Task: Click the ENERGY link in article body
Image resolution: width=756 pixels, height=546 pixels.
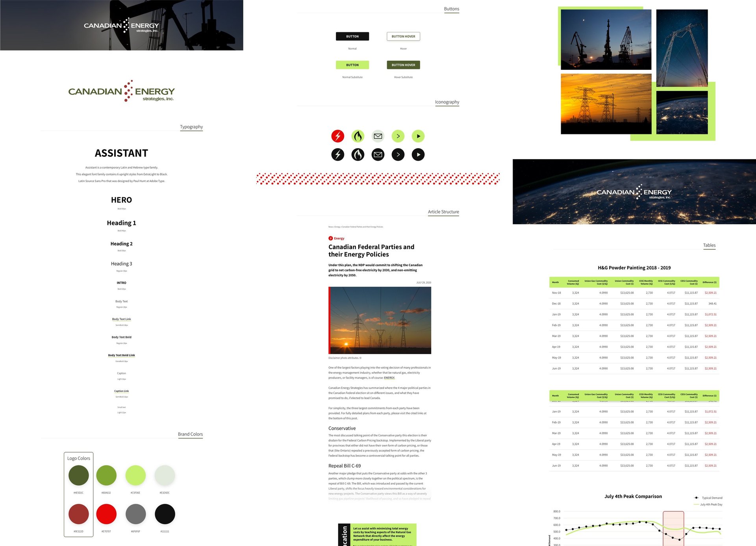Action: coord(389,378)
